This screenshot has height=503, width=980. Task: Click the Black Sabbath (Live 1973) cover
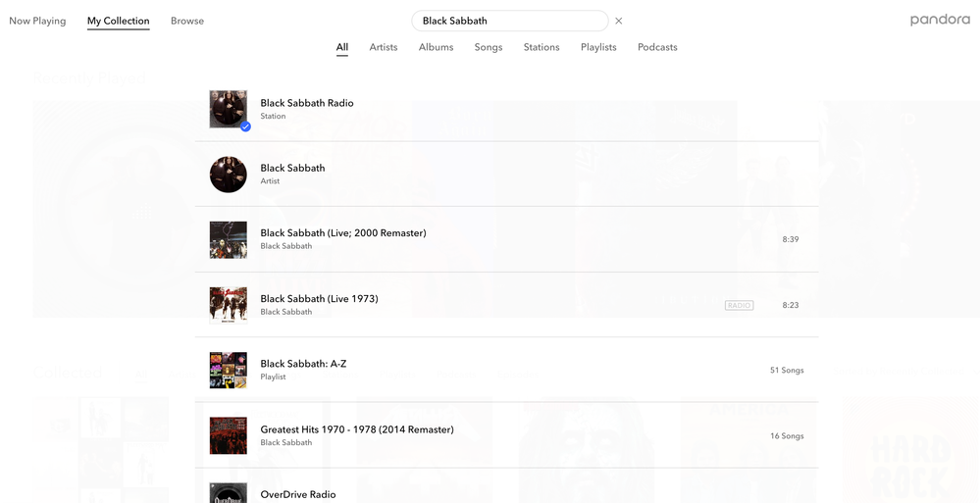point(228,305)
